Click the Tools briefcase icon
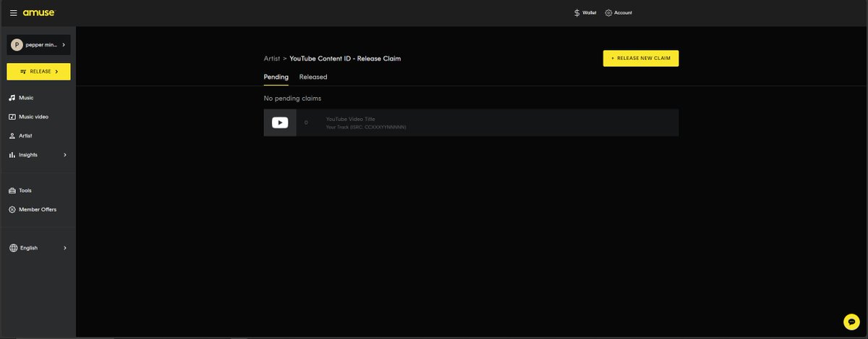 click(x=12, y=191)
